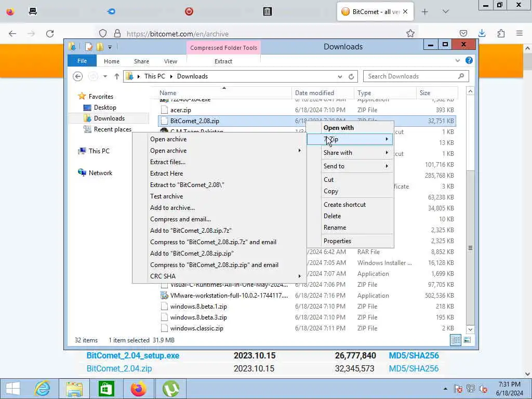Choose Test archive
532x399 pixels.
[167, 196]
